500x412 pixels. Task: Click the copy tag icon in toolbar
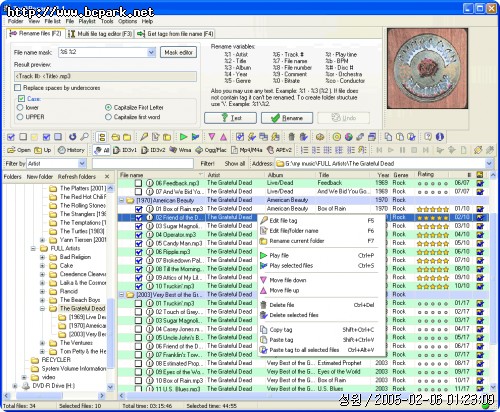(x=388, y=137)
